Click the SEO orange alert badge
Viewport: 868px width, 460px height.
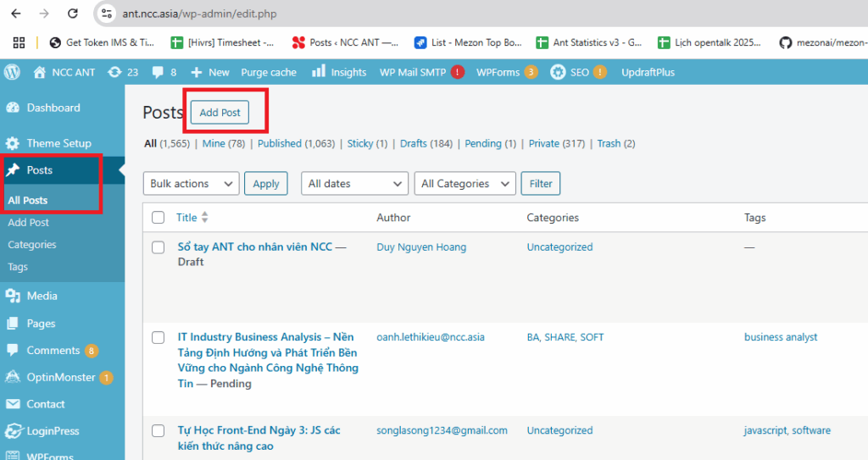[600, 72]
